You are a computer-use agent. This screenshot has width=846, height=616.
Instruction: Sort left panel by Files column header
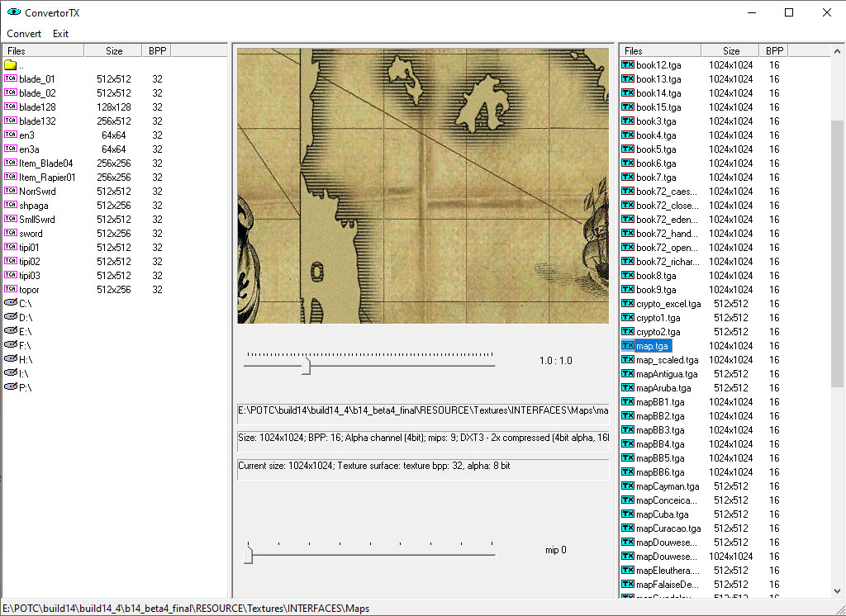[43, 50]
